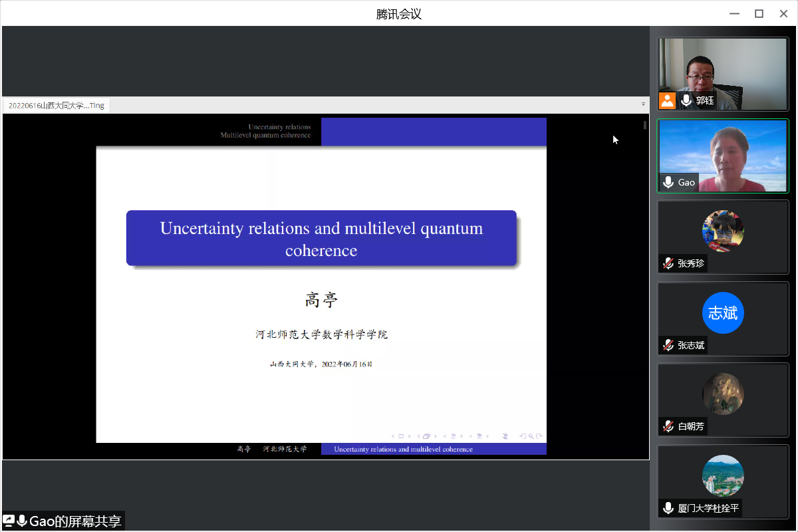This screenshot has width=798, height=532.
Task: Click the orange host icon on 郭钰's tile
Action: 667,100
